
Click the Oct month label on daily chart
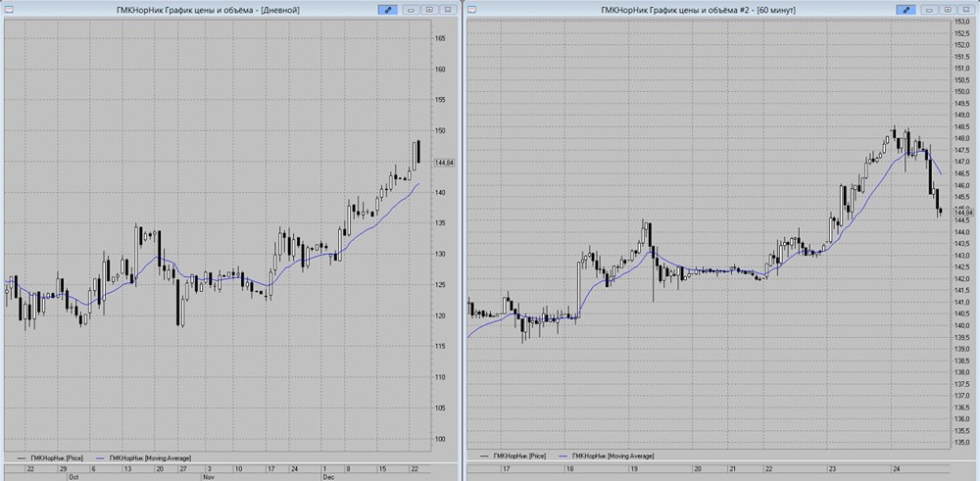(x=72, y=476)
